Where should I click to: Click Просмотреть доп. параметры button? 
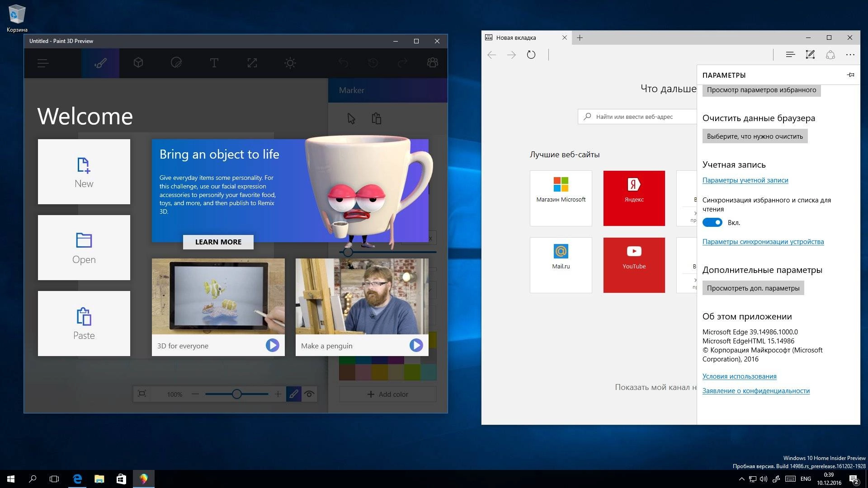(x=753, y=288)
